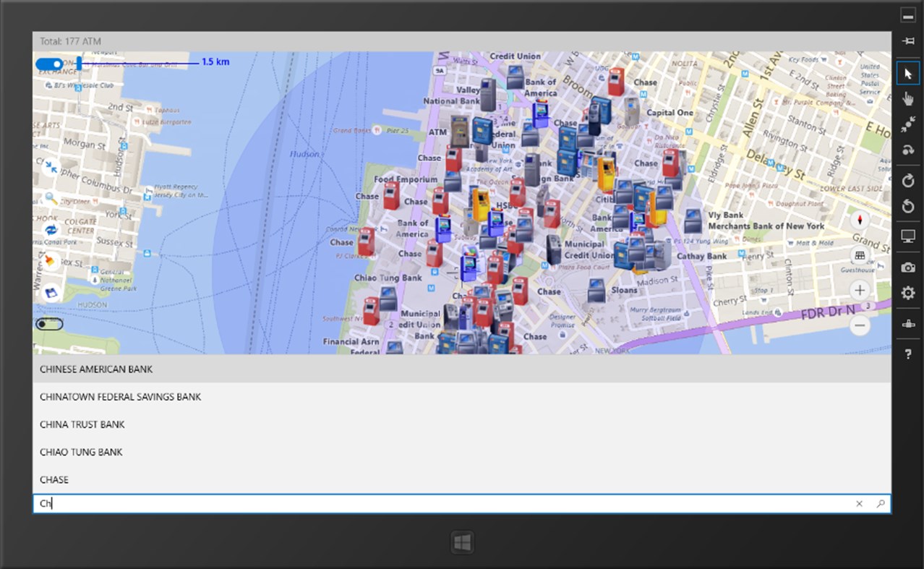
Task: Select CHINATOWN FEDERAL SAVINGS BANK suggestion
Action: point(461,396)
